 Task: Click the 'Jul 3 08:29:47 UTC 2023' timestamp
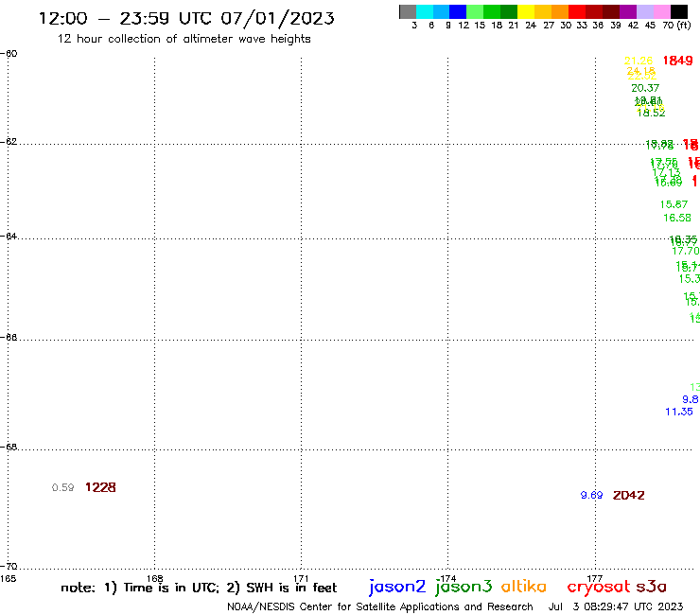[x=616, y=607]
